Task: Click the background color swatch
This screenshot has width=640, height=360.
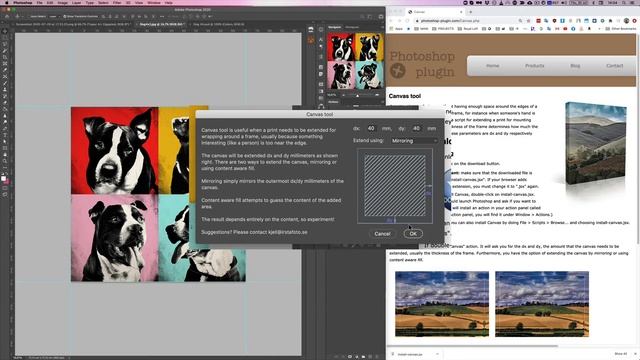Action: pyautogui.click(x=7, y=181)
